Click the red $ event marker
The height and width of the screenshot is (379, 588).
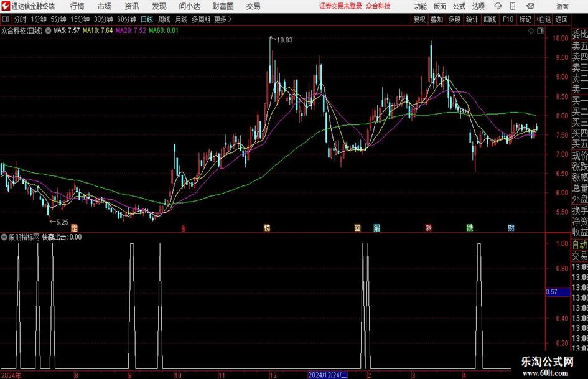click(184, 228)
